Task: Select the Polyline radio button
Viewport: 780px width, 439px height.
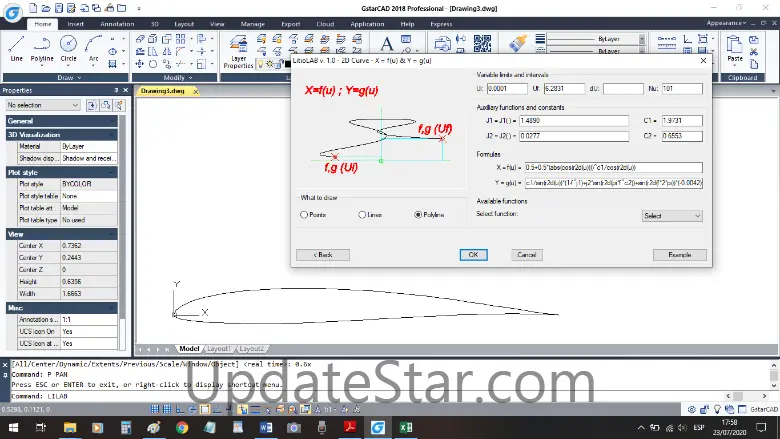Action: 418,215
